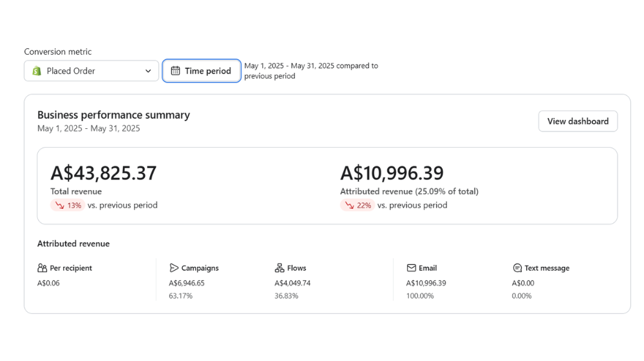The image size is (644, 361).
Task: Click the Attributed revenue section heading
Action: tap(73, 244)
